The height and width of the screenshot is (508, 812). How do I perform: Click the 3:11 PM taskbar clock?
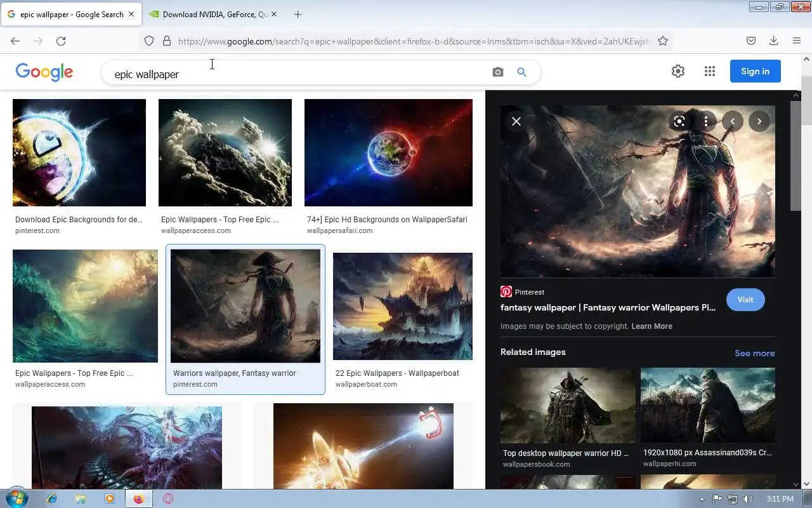[x=780, y=499]
